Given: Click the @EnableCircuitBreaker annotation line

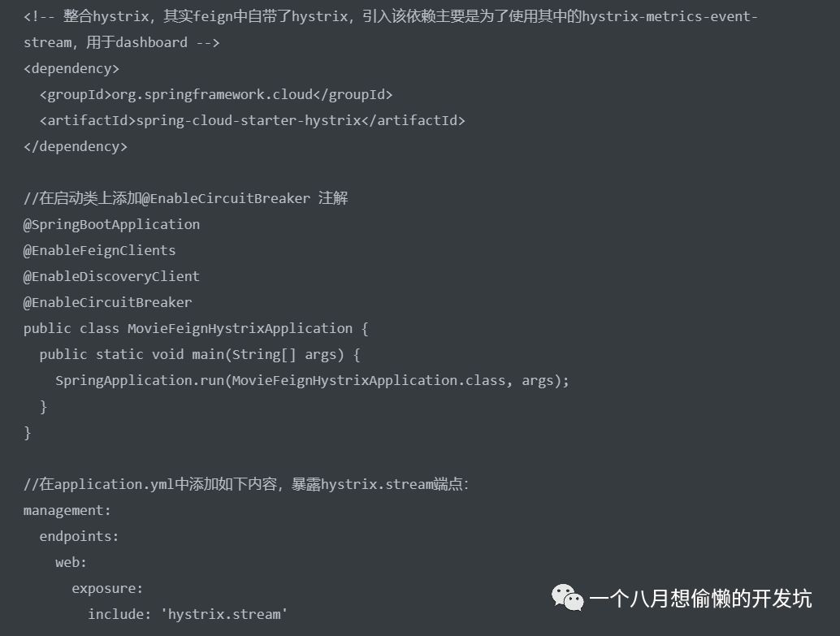Looking at the screenshot, I should (x=108, y=303).
